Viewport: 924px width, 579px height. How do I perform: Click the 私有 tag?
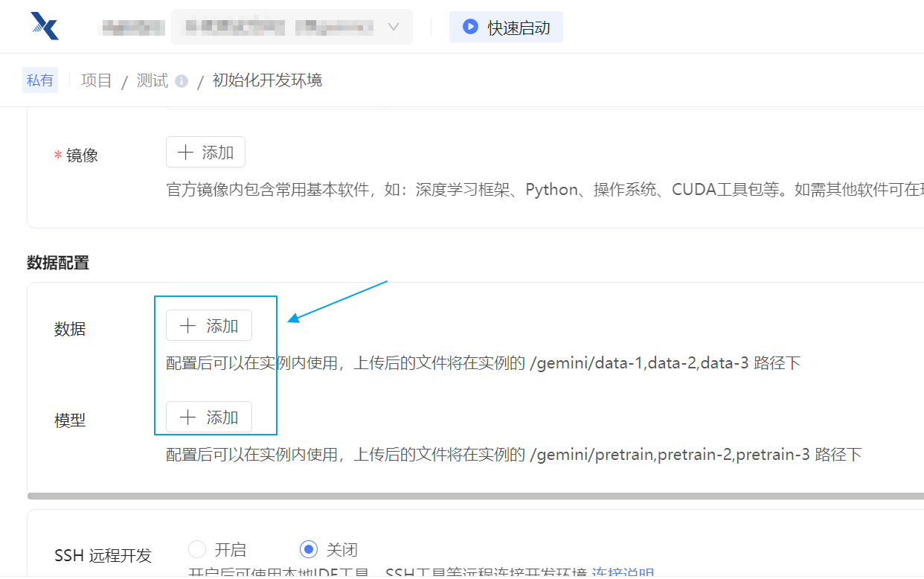(40, 80)
